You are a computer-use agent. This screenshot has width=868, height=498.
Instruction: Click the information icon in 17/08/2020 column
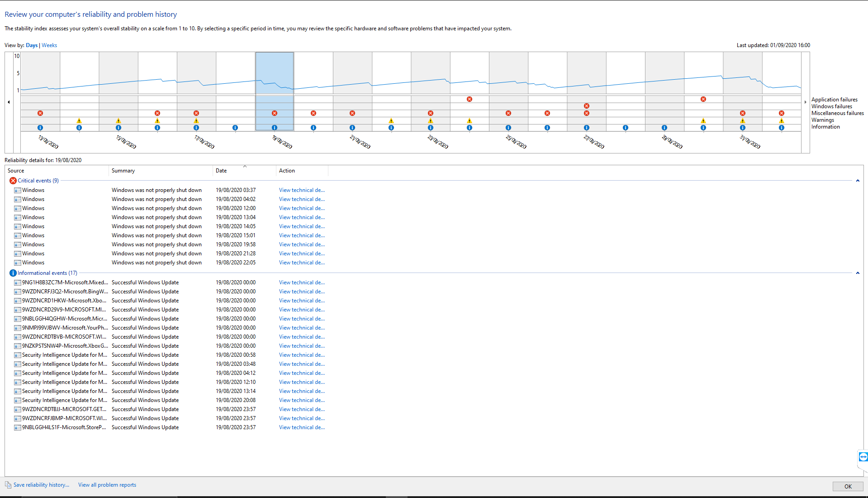point(196,128)
